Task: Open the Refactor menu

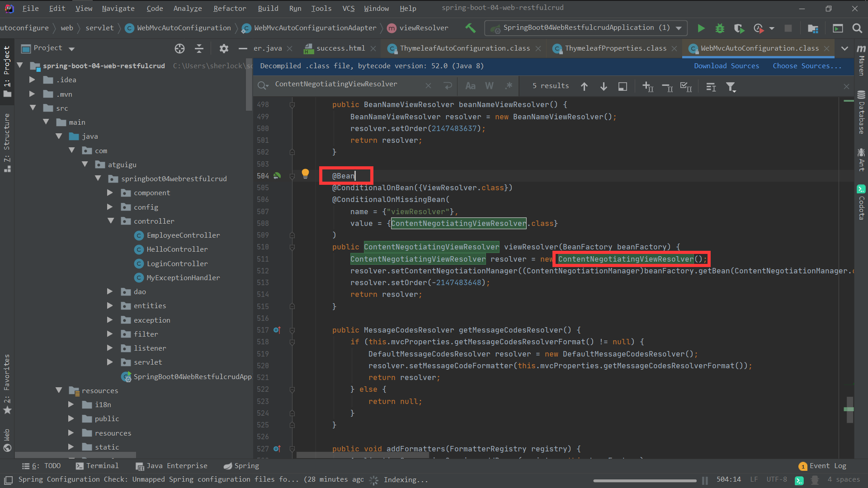Action: pyautogui.click(x=230, y=8)
